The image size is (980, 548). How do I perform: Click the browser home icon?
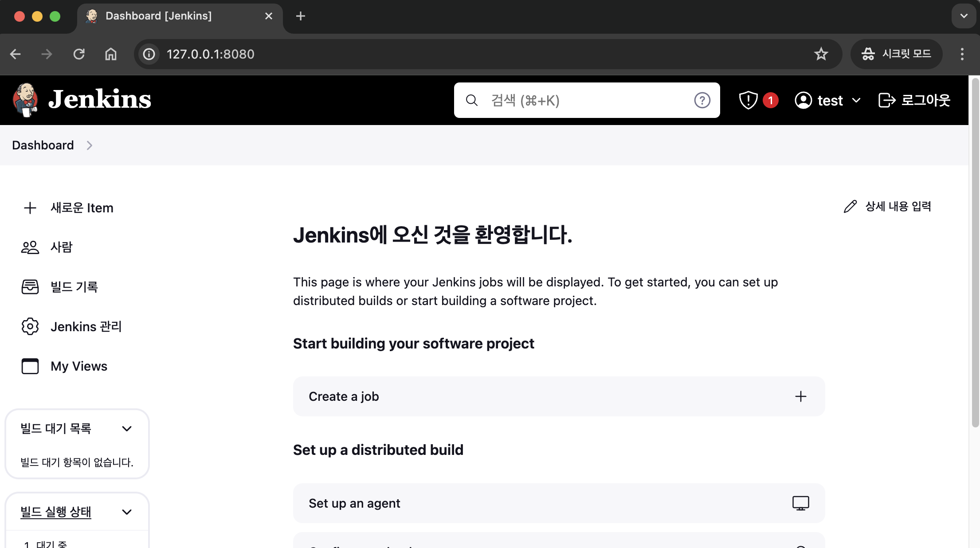pos(111,54)
